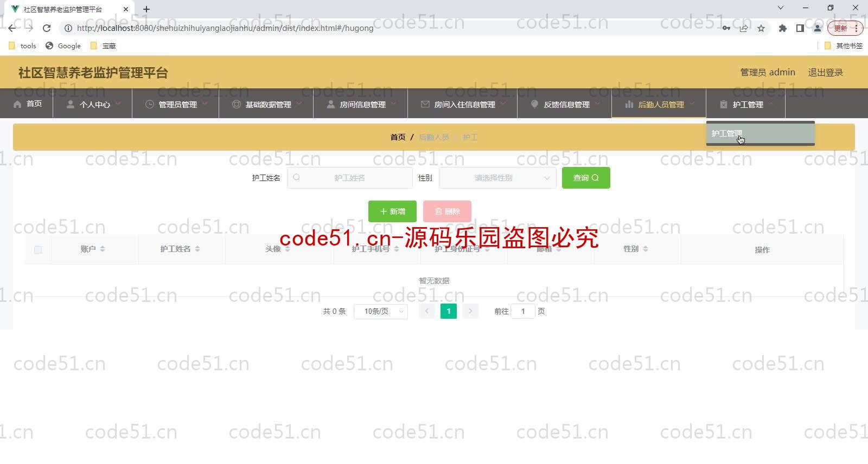Open the 请选择性别 dropdown
This screenshot has height=464, width=868.
(x=497, y=178)
